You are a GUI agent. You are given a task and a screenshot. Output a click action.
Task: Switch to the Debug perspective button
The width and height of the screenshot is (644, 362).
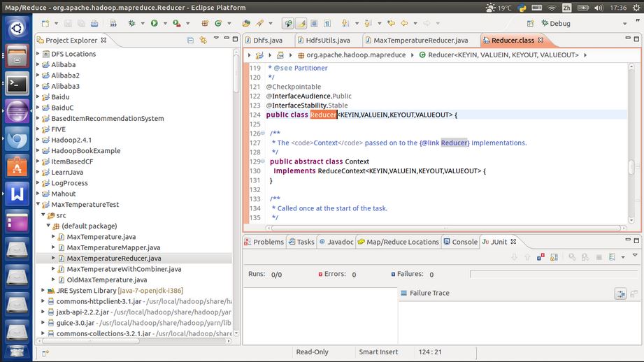[556, 23]
